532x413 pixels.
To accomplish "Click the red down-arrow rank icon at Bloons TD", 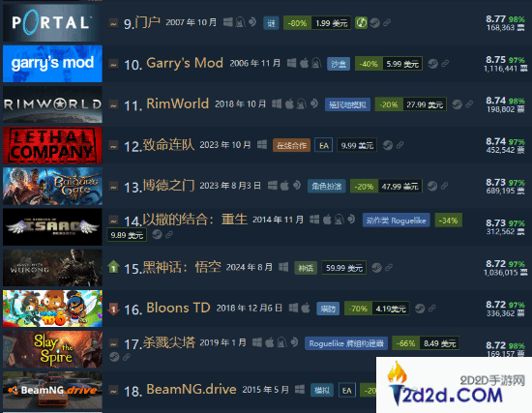I will point(113,309).
